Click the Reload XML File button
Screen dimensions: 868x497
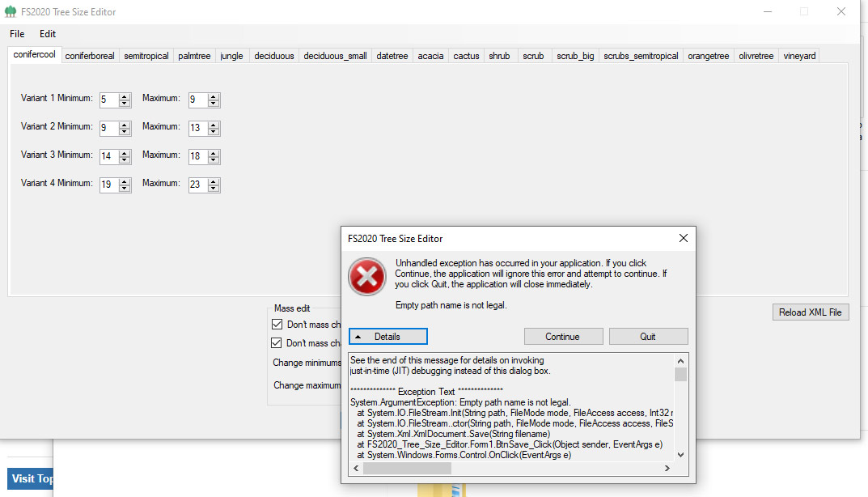(x=811, y=312)
